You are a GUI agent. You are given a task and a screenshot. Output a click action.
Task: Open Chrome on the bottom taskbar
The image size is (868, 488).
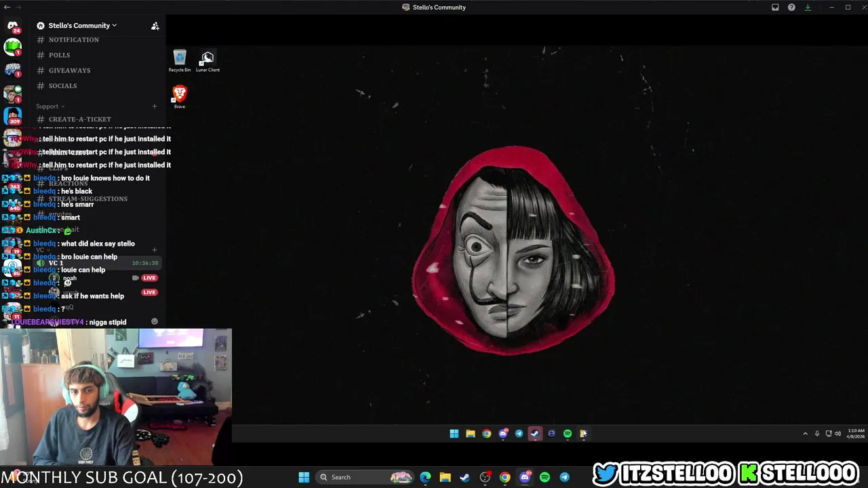click(505, 477)
